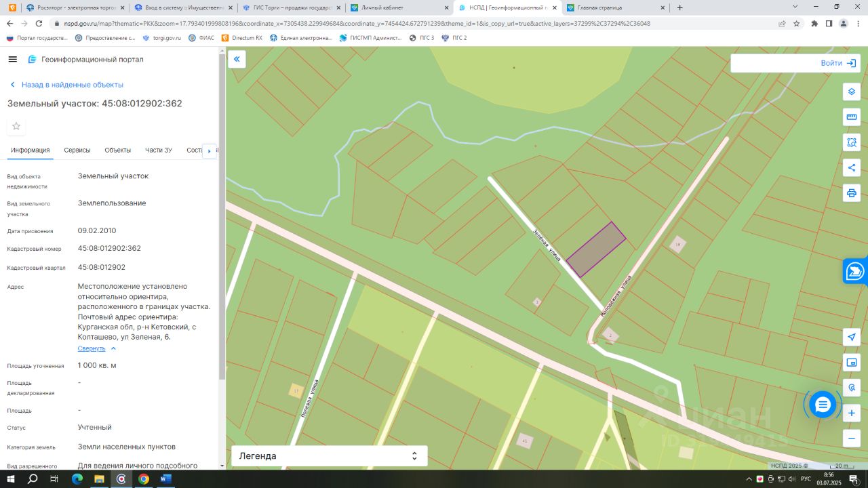This screenshot has width=868, height=488.
Task: Collapse the left info panel with double-chevron
Action: pyautogui.click(x=237, y=60)
